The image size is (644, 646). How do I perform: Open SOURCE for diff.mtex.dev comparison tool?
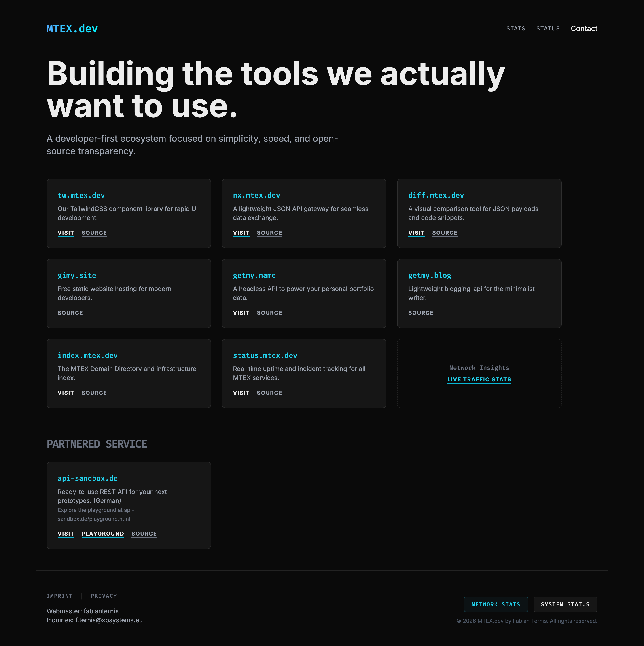pos(445,233)
